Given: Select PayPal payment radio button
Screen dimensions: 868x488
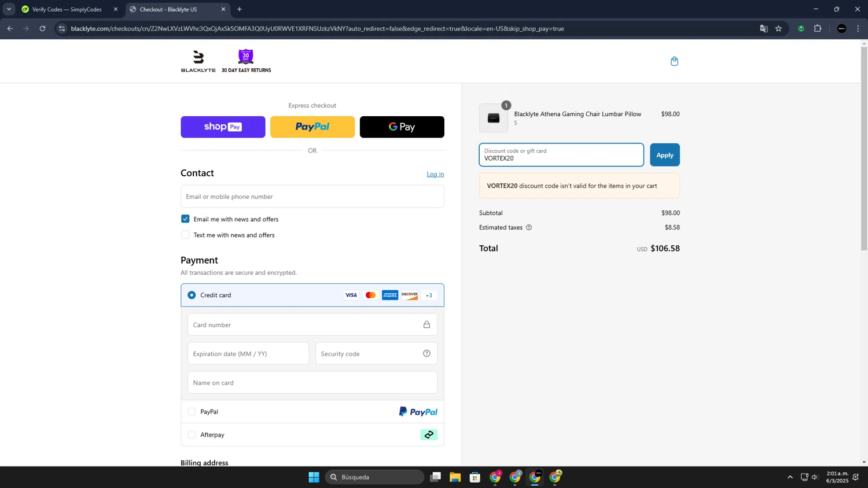Looking at the screenshot, I should (192, 412).
